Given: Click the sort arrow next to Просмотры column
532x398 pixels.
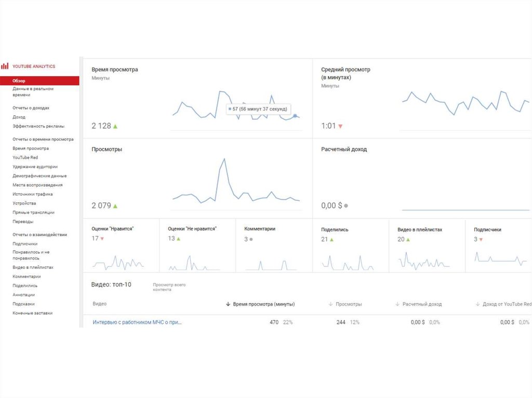Looking at the screenshot, I should click(x=331, y=304).
